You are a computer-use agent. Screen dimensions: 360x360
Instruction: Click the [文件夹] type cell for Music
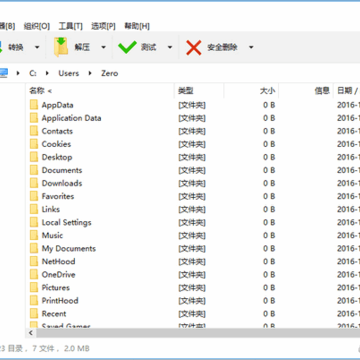(192, 235)
